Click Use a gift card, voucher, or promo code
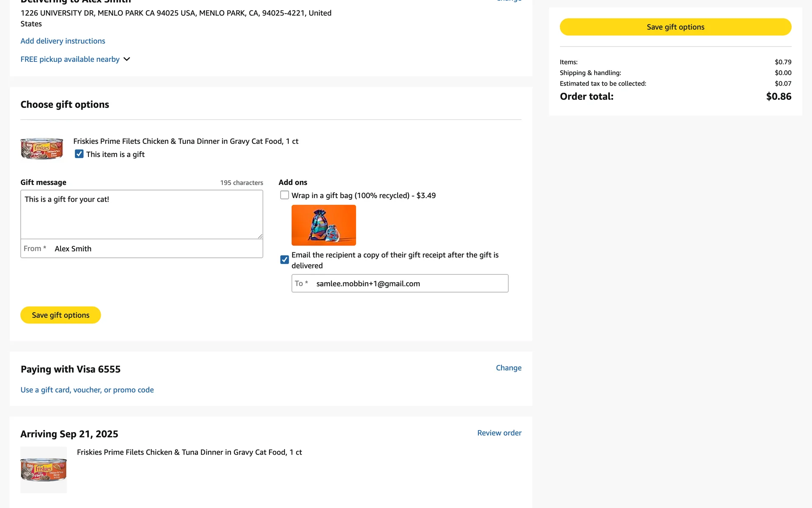Viewport: 812px width, 508px height. click(x=87, y=390)
